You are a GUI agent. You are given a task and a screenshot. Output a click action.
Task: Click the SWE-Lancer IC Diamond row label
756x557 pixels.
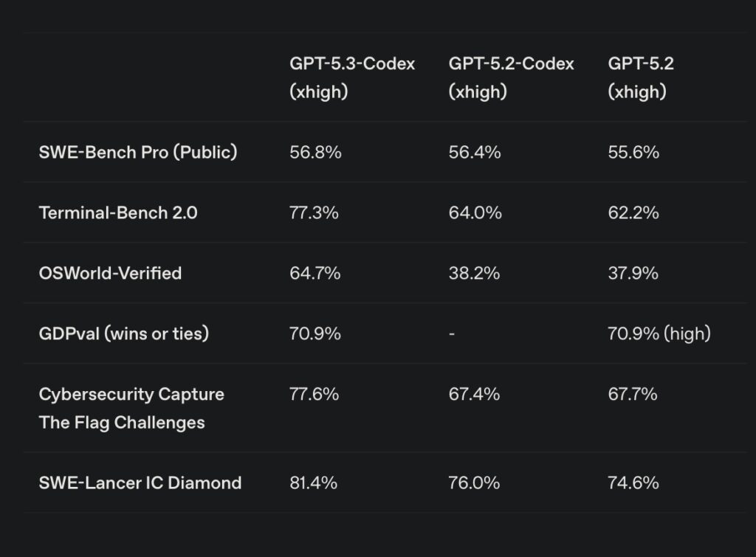[140, 483]
